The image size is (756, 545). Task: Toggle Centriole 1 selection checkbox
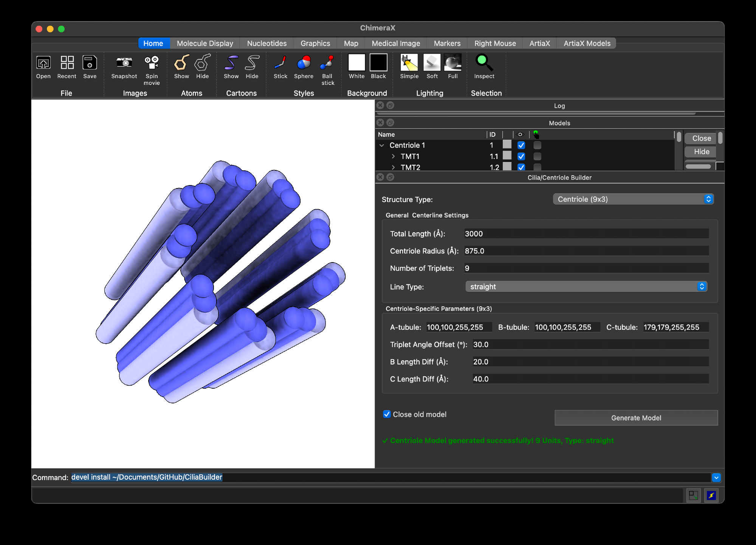point(537,145)
